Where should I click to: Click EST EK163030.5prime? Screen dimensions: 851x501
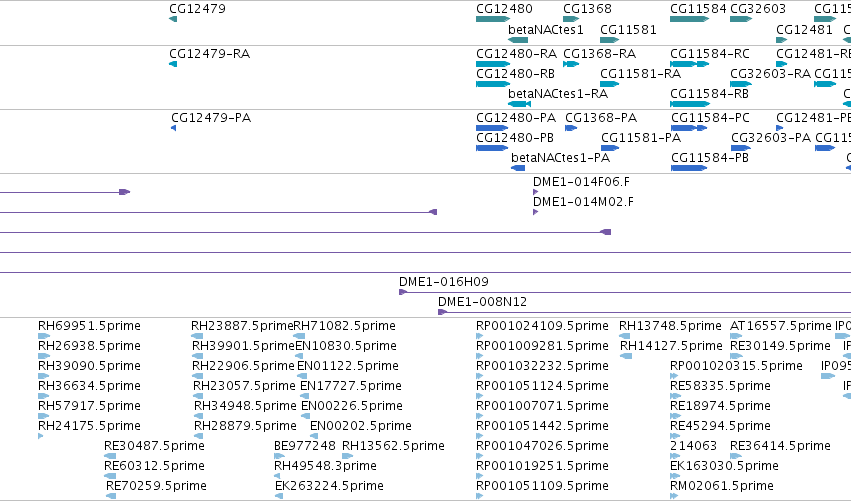[725, 466]
